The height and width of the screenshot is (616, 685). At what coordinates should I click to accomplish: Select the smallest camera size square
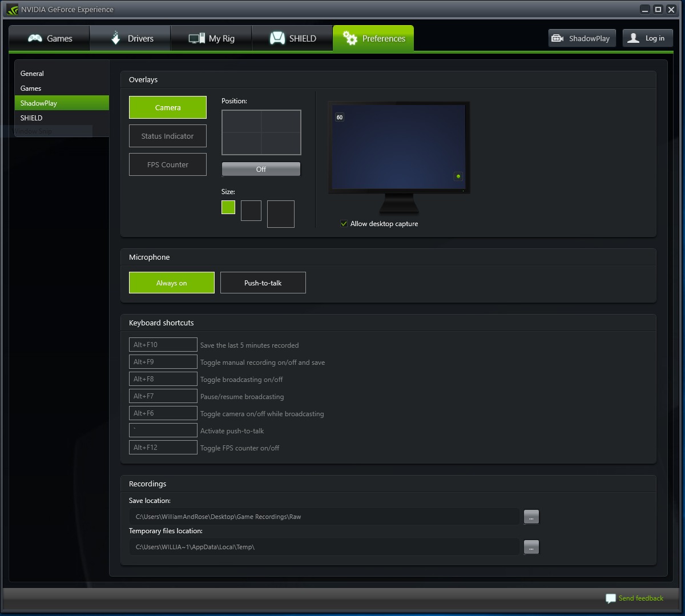pos(228,207)
